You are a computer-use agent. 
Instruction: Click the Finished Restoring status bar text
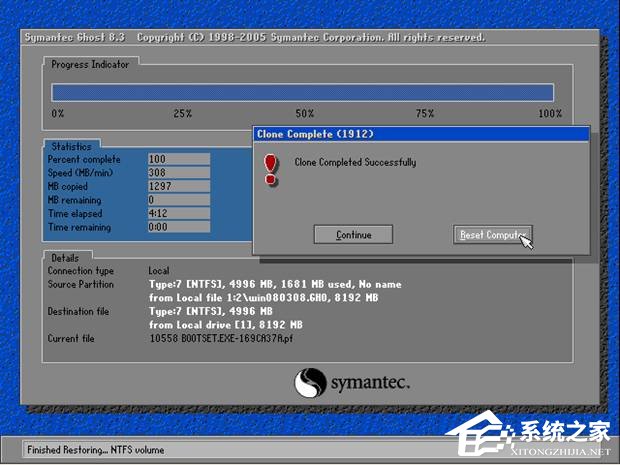coord(95,450)
